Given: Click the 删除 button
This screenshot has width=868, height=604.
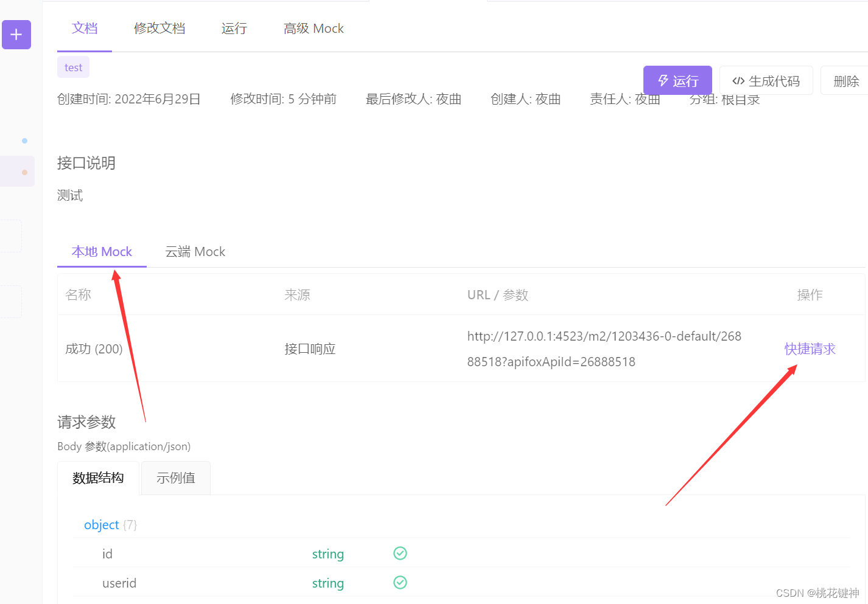Looking at the screenshot, I should coord(846,80).
